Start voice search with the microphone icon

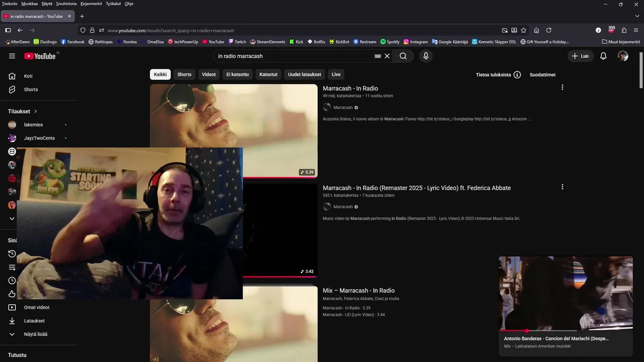coord(426,56)
